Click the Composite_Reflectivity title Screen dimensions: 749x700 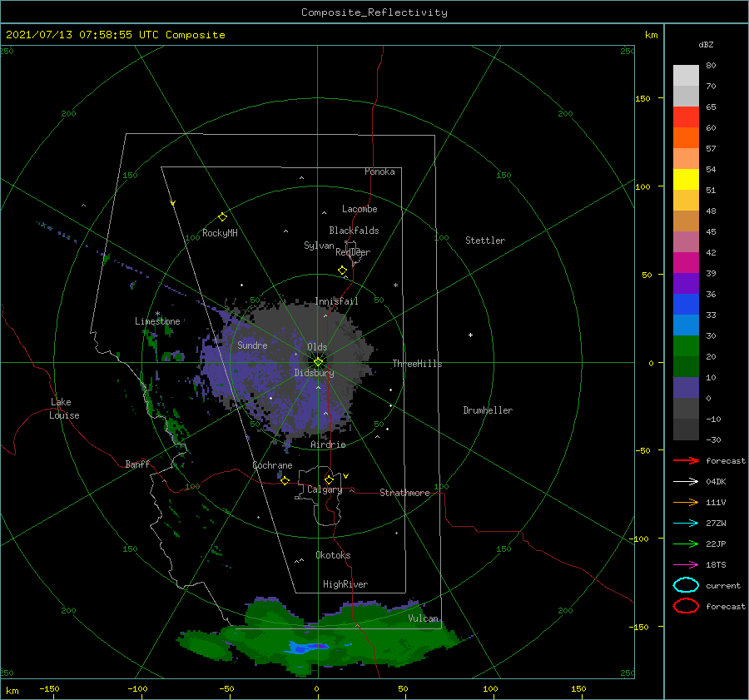374,12
